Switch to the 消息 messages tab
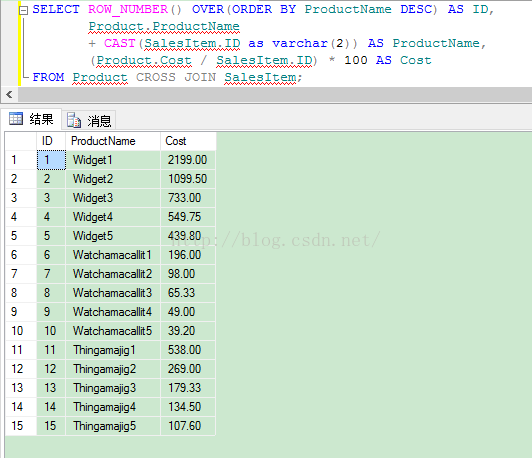The height and width of the screenshot is (458, 532). point(89,120)
